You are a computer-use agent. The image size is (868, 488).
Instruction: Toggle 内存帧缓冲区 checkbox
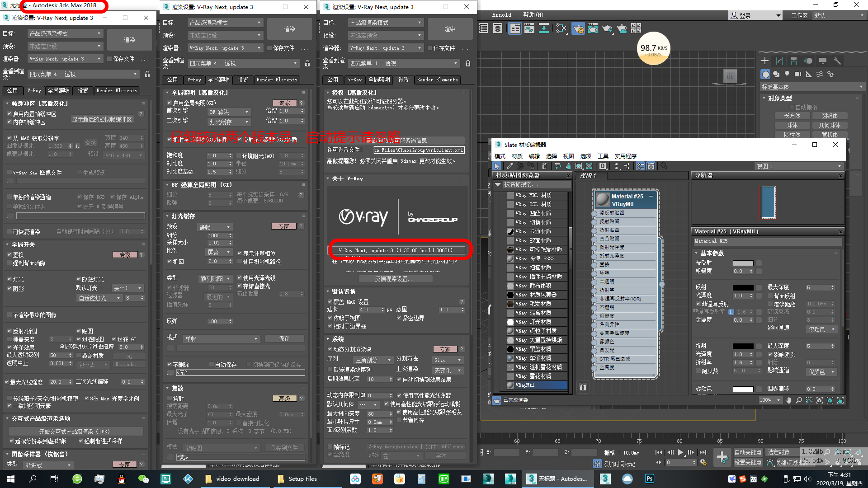[9, 122]
